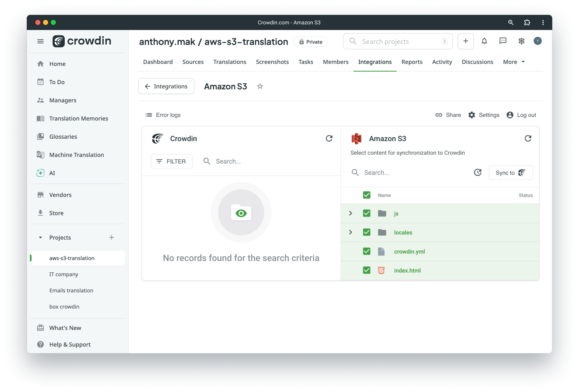The width and height of the screenshot is (579, 392).
Task: Switch to the Translations tab
Action: 230,62
